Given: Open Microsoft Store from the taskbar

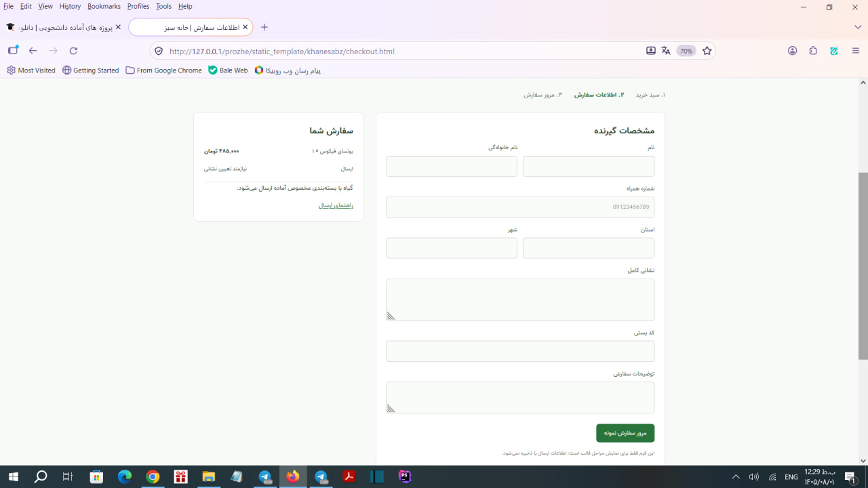Looking at the screenshot, I should pos(96,477).
